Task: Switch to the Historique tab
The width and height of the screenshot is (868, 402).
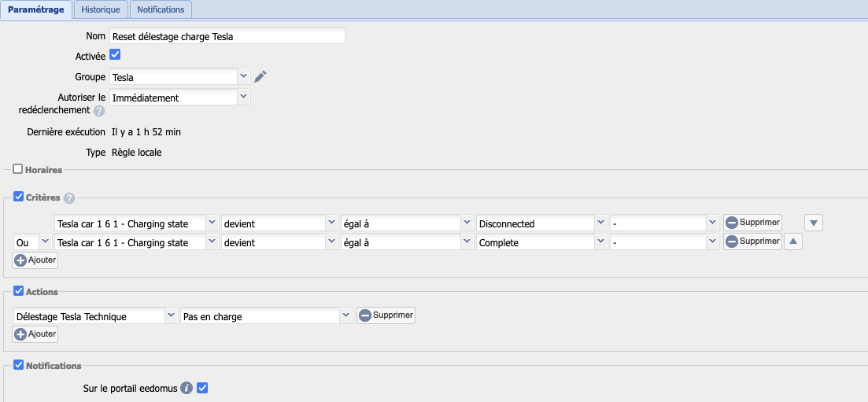Action: [101, 9]
